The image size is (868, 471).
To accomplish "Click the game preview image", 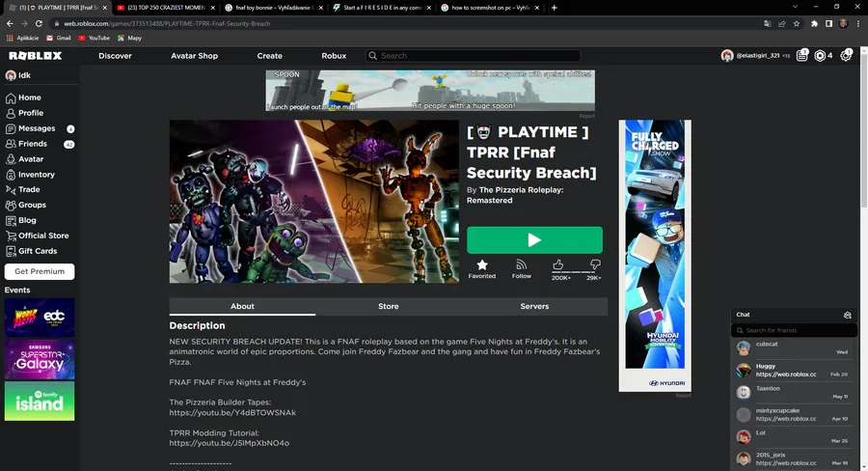I will [x=313, y=202].
